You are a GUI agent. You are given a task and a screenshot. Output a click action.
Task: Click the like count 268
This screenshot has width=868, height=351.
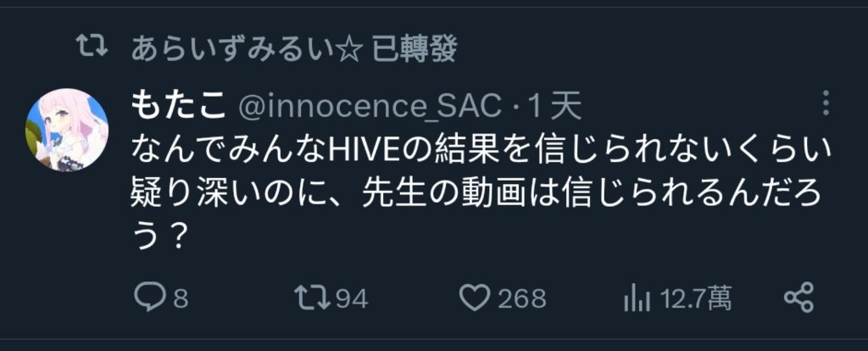(x=521, y=299)
